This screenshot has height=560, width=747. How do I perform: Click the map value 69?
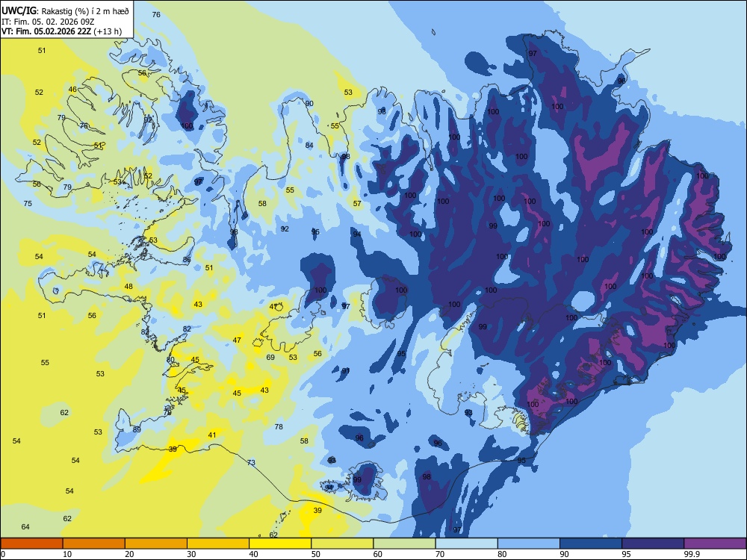[x=270, y=357]
